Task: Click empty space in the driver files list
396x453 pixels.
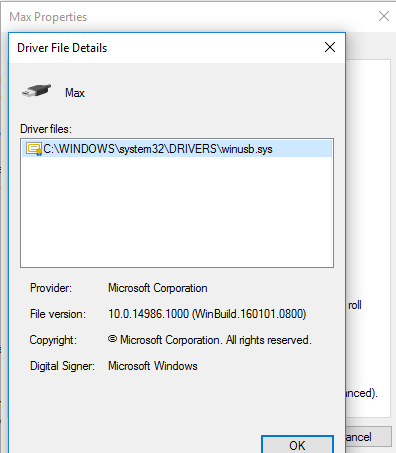Action: (x=177, y=213)
